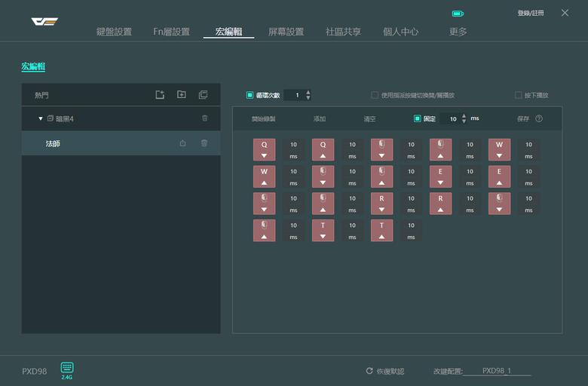The image size is (588, 386).
Task: Enable the 按下播放 checkbox
Action: 518,95
